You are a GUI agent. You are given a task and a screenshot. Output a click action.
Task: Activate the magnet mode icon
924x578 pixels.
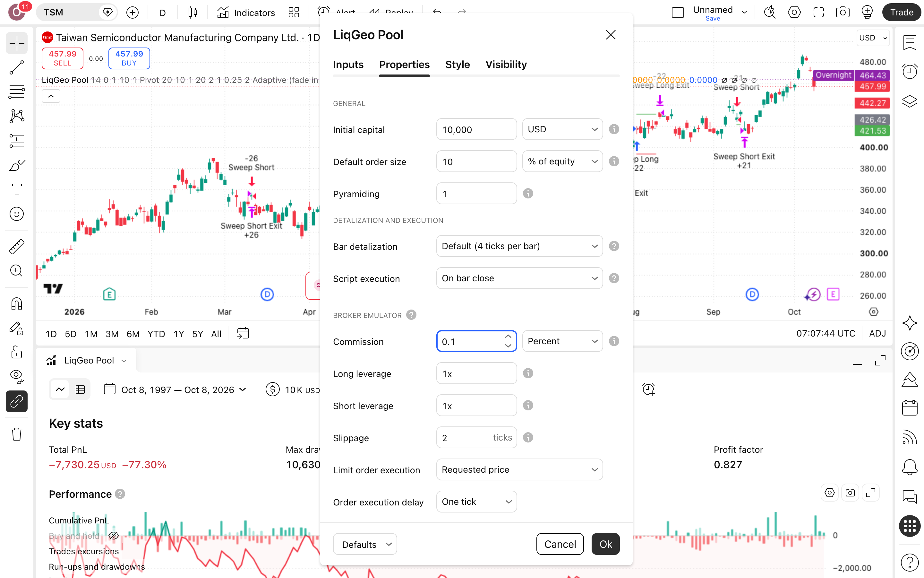(17, 304)
